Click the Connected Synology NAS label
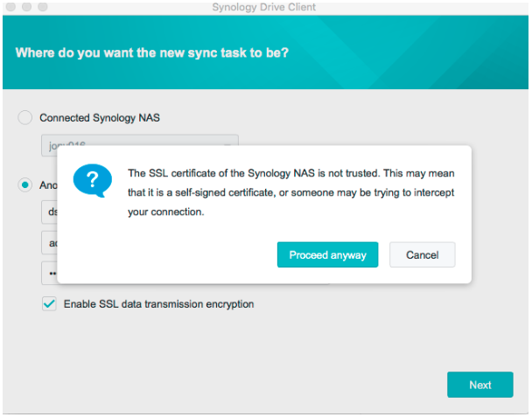Screen dimensions: 532x417 [100, 117]
